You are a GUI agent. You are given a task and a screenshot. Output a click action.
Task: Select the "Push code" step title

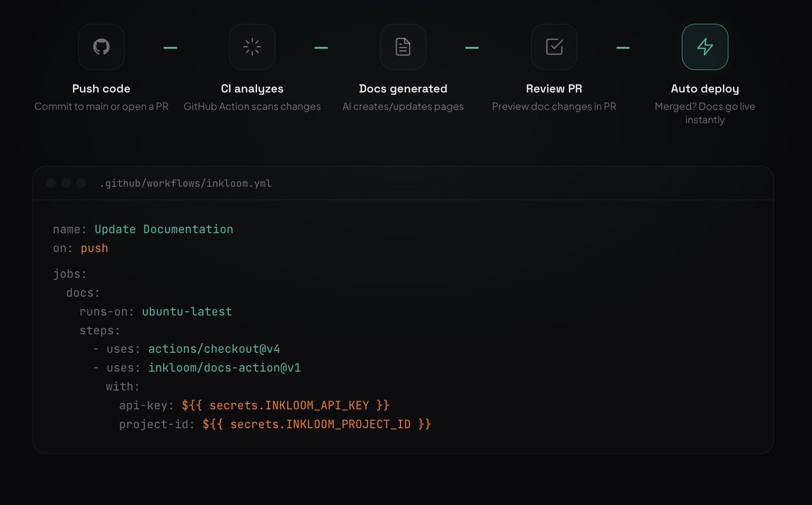pyautogui.click(x=101, y=89)
